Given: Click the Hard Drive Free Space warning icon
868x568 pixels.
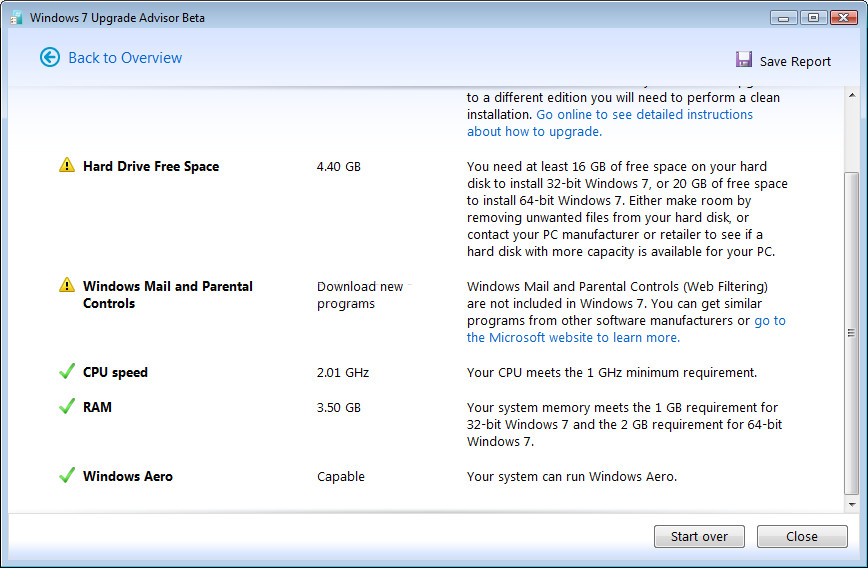Looking at the screenshot, I should [67, 166].
